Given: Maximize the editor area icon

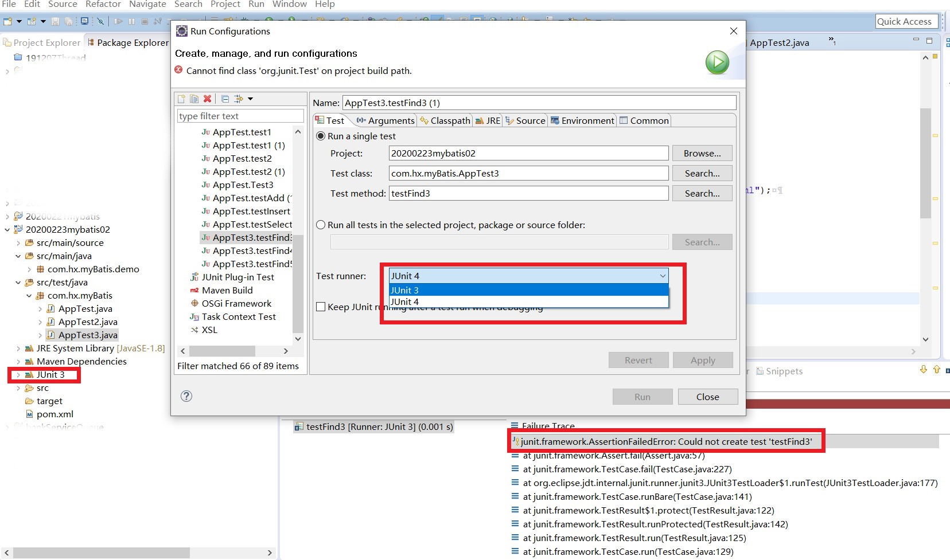Looking at the screenshot, I should (929, 41).
